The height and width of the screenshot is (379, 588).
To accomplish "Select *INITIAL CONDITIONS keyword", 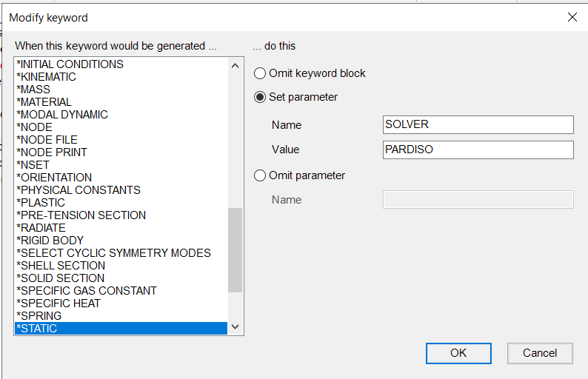I will click(70, 64).
